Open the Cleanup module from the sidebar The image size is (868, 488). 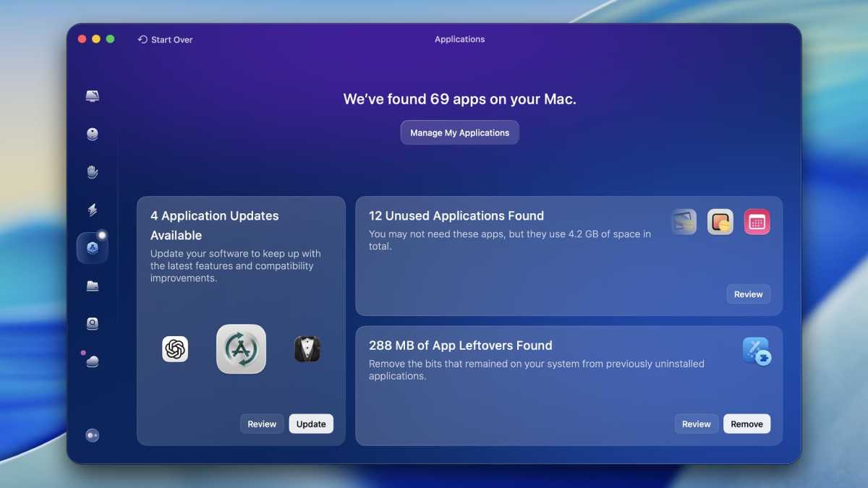pos(93,134)
